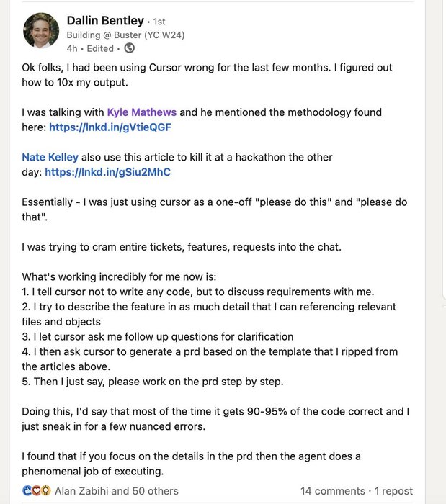This screenshot has height=504, width=446.
Task: Click the paragraph mentioning 90-95% correct code
Action: [215, 419]
